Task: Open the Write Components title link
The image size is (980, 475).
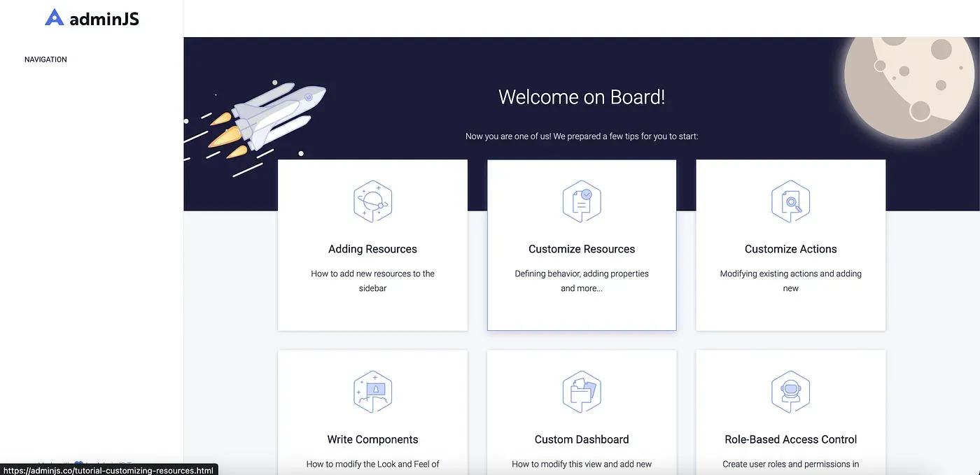Action: pos(372,439)
